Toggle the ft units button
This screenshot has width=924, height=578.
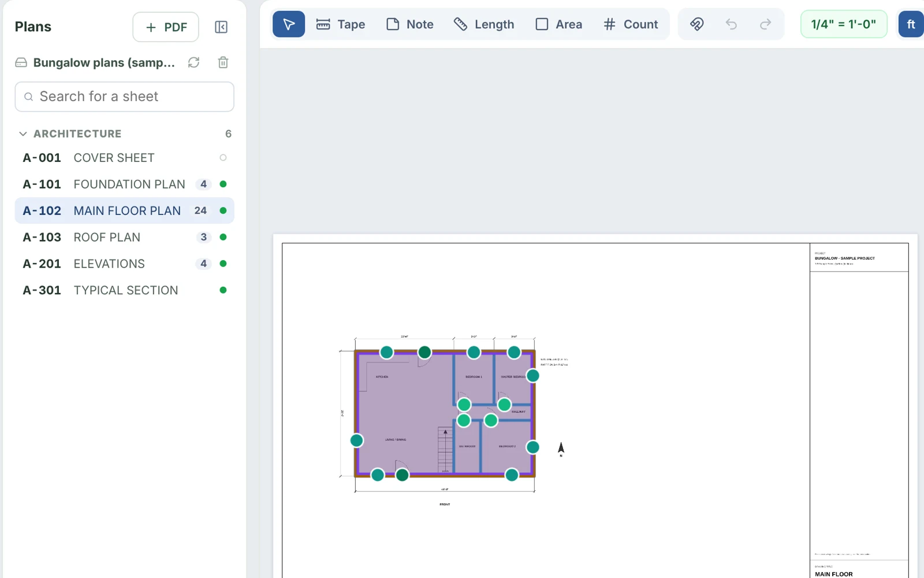pos(911,24)
